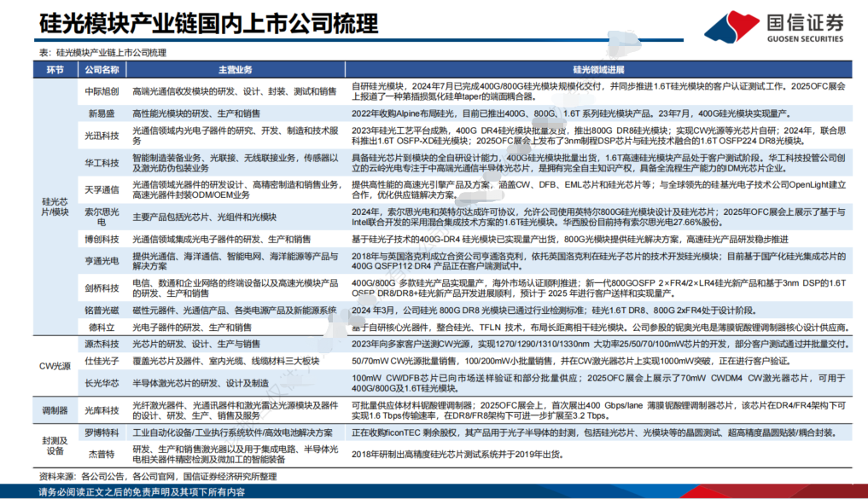This screenshot has height=499, width=868.
Task: Select the 调制器 category cell
Action: (55, 410)
